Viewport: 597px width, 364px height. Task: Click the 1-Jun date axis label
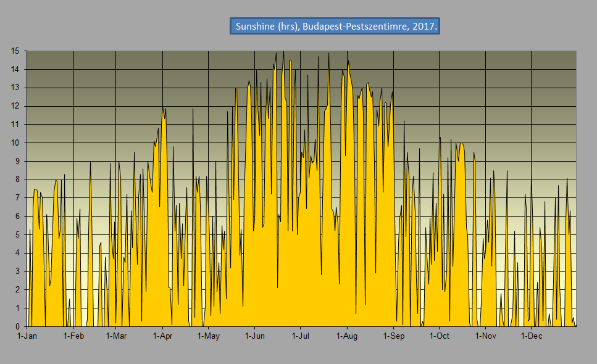254,336
